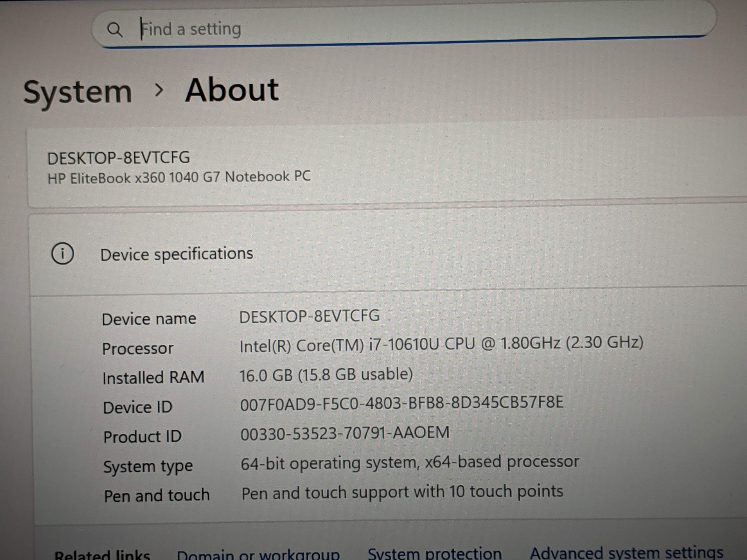
Task: Select "Pen and touch support with 10 touch points"
Action: click(x=402, y=492)
